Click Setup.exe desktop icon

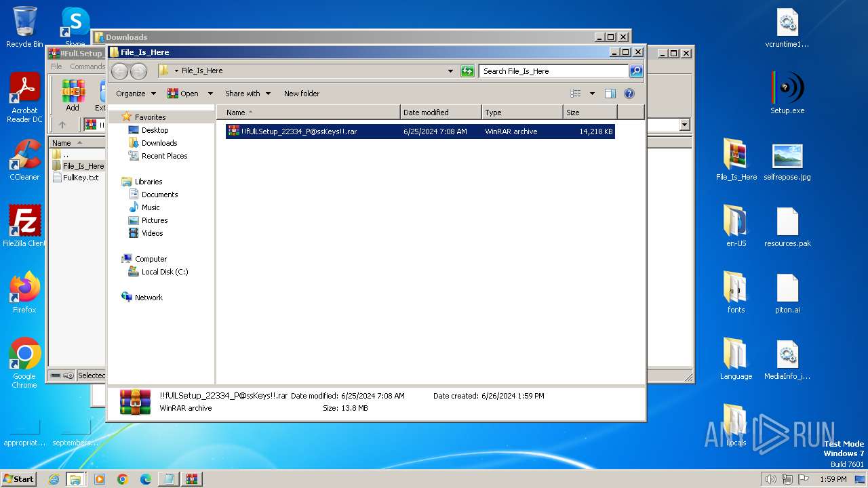(x=787, y=94)
